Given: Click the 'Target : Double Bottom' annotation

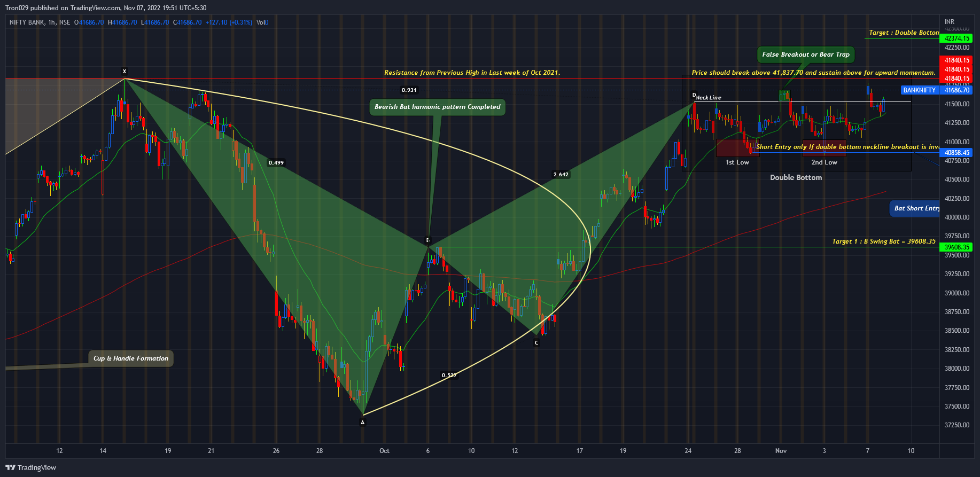Looking at the screenshot, I should pyautogui.click(x=904, y=33).
